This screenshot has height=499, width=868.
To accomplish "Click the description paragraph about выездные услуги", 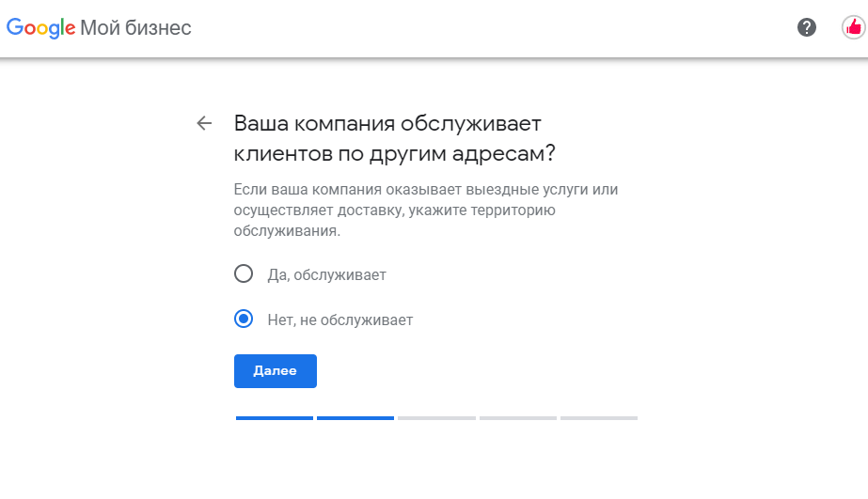I will click(x=426, y=211).
